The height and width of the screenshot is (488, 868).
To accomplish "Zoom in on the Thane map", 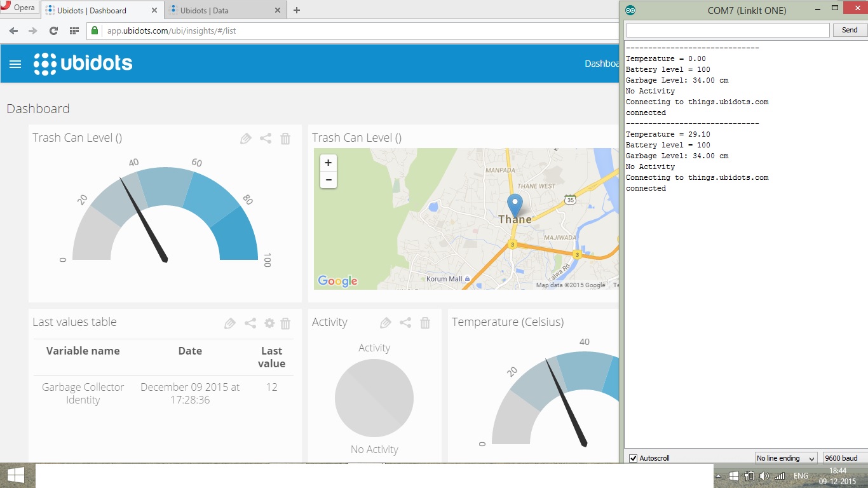I will (x=328, y=163).
